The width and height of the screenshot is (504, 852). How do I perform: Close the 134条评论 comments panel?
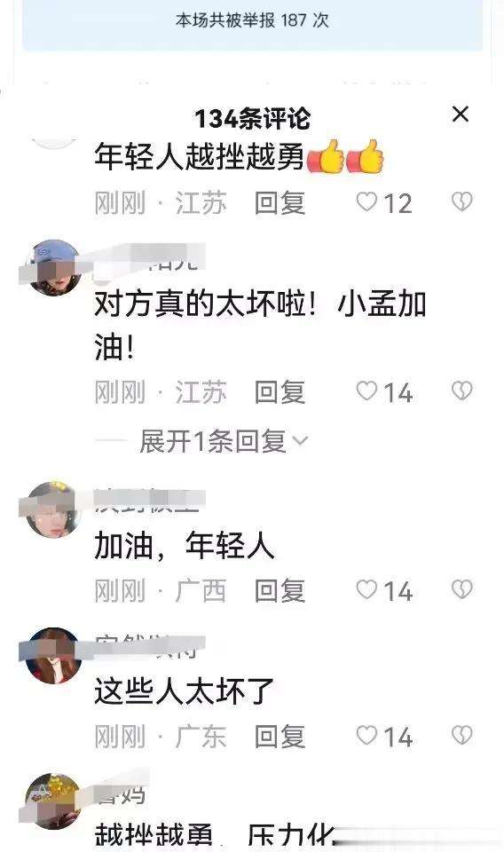pos(460,114)
